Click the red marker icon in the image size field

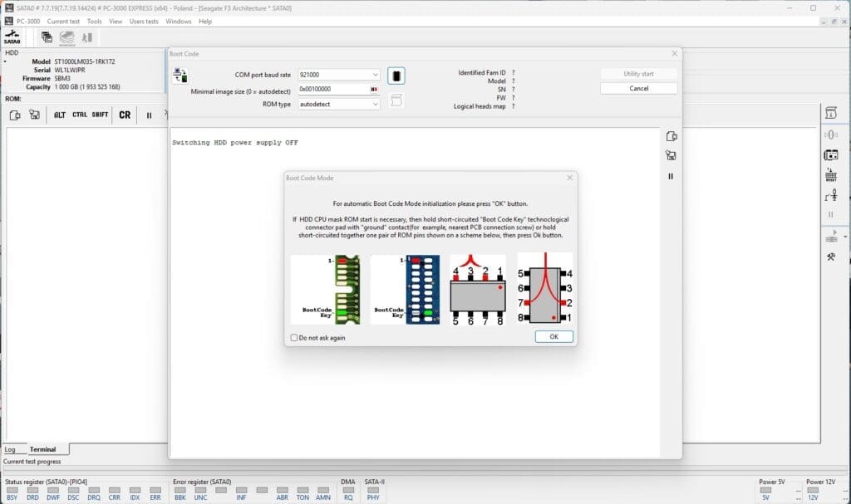[374, 89]
